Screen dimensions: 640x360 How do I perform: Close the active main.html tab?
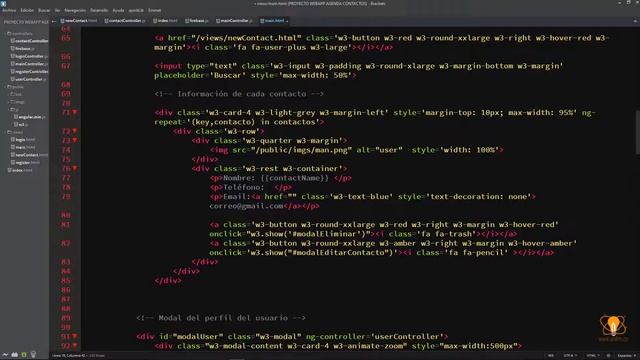click(x=287, y=21)
